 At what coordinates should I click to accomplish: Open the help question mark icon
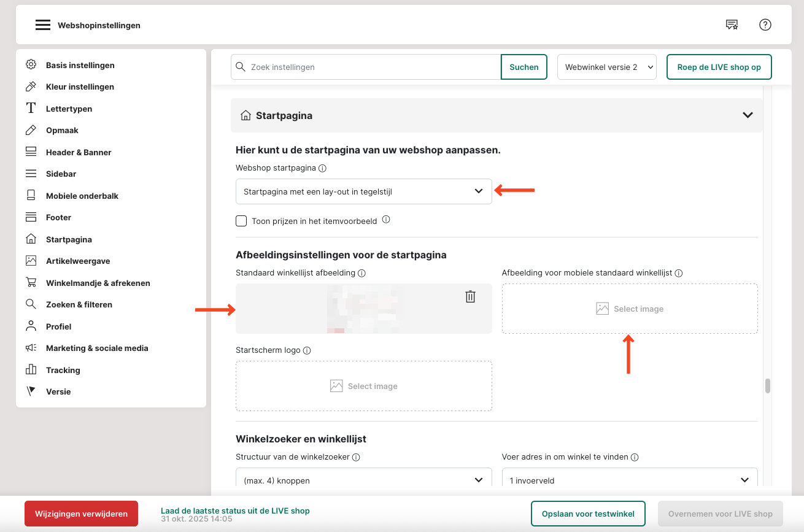click(x=765, y=25)
